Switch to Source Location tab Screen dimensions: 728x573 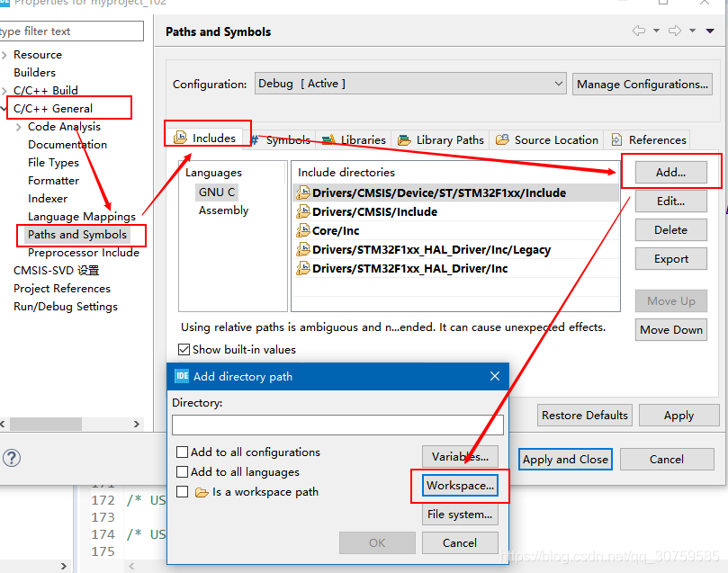(x=547, y=139)
